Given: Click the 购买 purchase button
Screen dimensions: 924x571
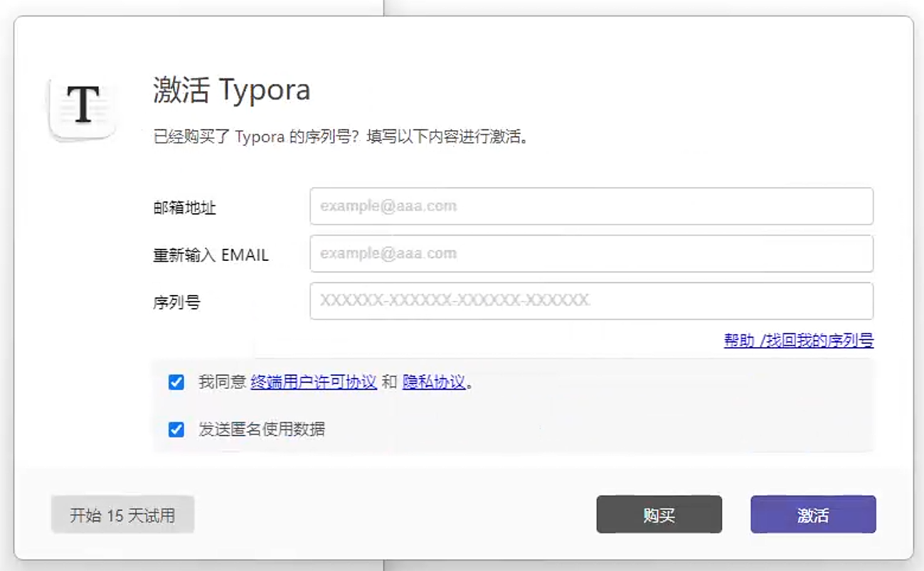Looking at the screenshot, I should coord(658,514).
